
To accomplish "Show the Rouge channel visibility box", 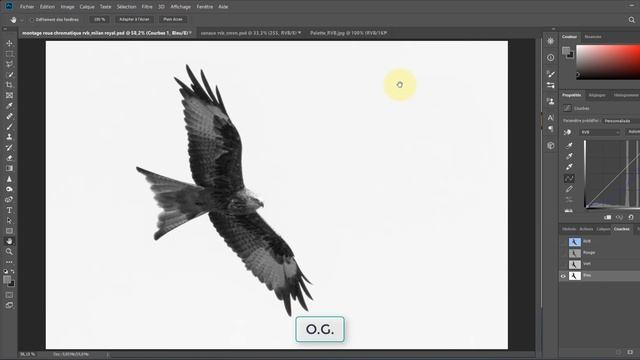I will pyautogui.click(x=563, y=253).
